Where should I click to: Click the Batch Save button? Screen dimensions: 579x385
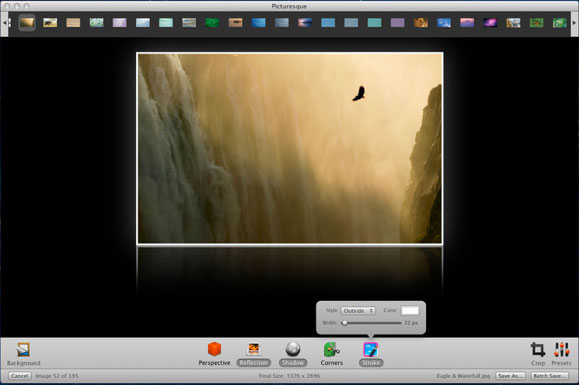point(549,376)
